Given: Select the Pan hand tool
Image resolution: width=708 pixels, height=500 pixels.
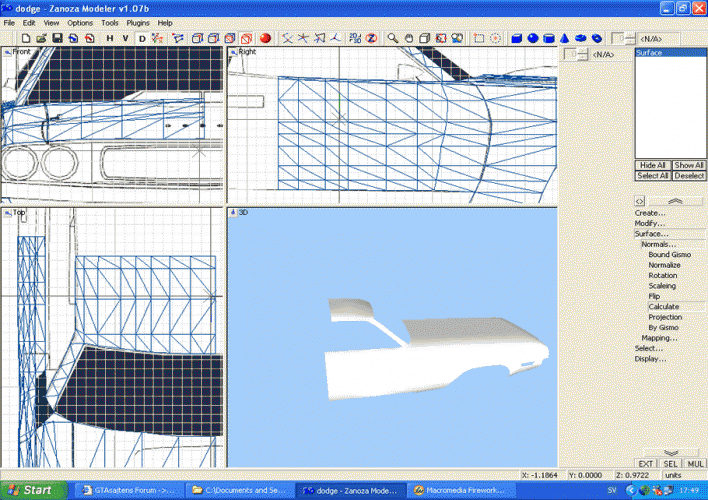Looking at the screenshot, I should (x=409, y=38).
